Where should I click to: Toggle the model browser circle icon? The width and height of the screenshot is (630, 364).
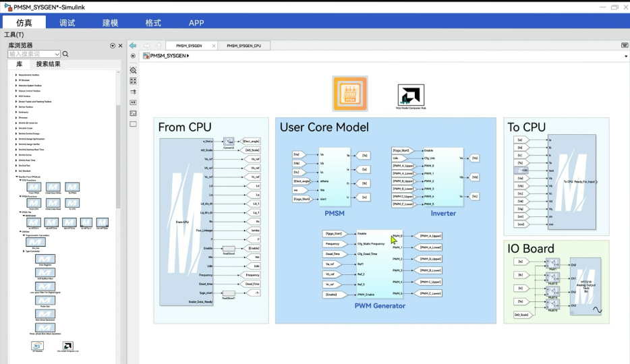click(133, 56)
